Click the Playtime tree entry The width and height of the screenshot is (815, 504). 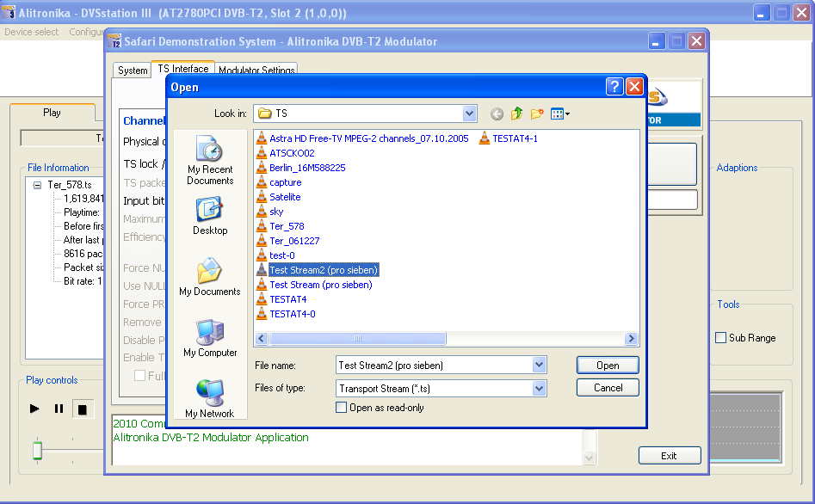(x=82, y=212)
